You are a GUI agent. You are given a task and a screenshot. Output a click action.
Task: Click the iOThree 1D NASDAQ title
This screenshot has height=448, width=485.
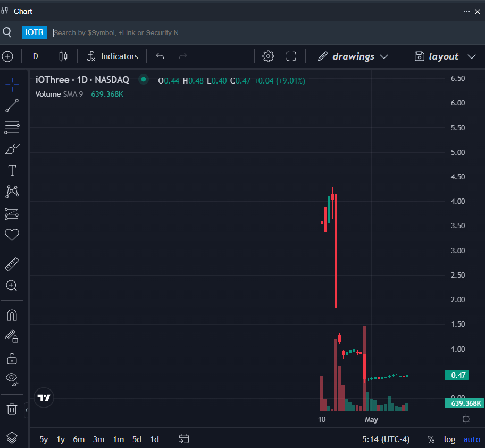pyautogui.click(x=82, y=80)
